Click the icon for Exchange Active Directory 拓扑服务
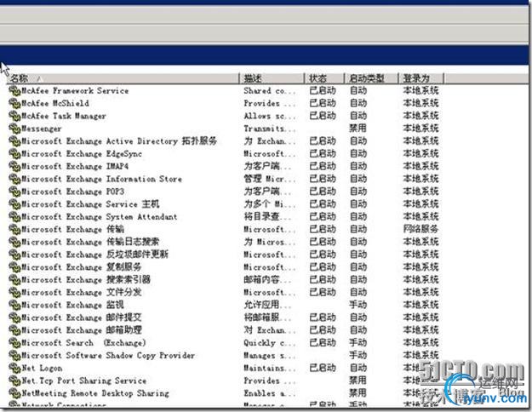 (14, 140)
